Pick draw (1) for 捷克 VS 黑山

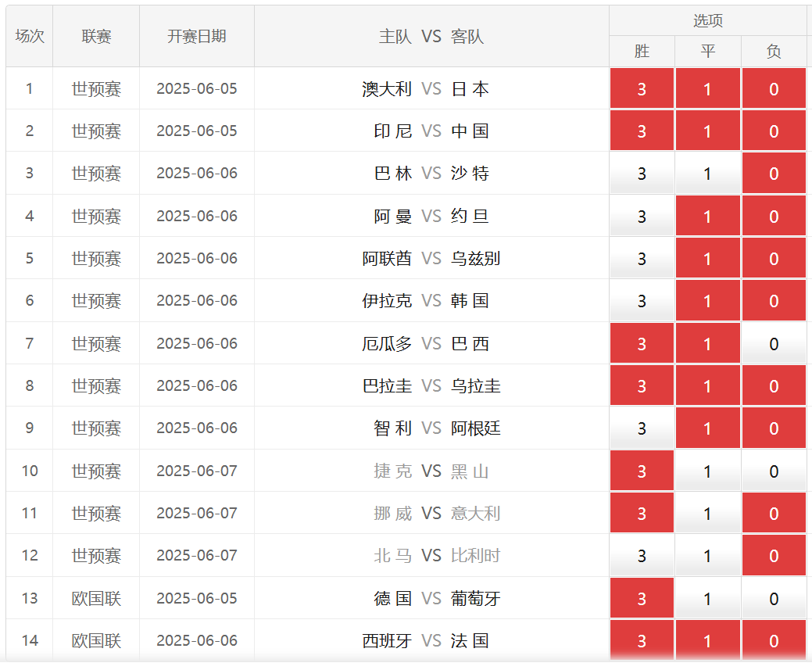[x=707, y=471]
